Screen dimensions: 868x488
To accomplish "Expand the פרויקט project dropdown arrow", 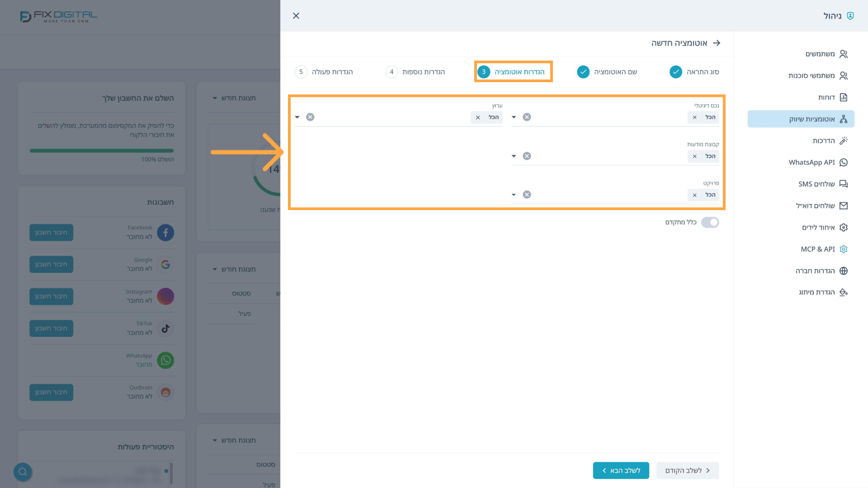I will tap(514, 195).
